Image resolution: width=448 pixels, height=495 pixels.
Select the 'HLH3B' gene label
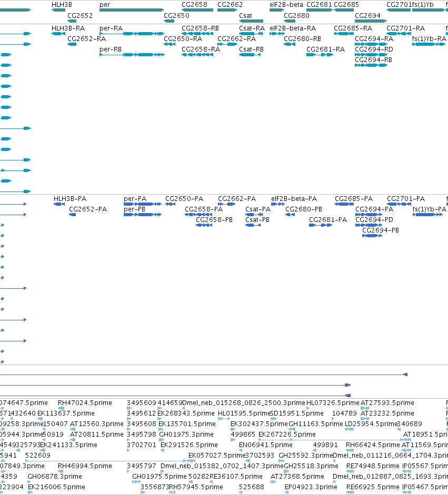pos(62,5)
